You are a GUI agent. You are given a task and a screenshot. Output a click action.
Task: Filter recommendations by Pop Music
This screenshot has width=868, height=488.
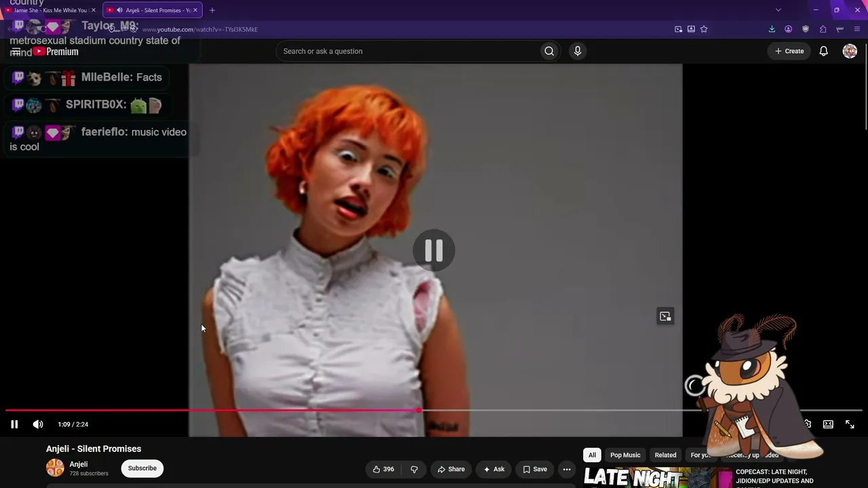point(625,455)
